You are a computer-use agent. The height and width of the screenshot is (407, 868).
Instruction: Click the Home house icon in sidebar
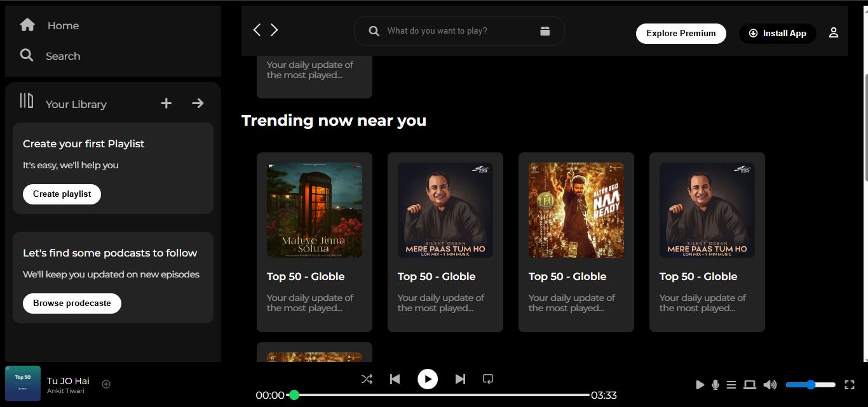pyautogui.click(x=27, y=25)
